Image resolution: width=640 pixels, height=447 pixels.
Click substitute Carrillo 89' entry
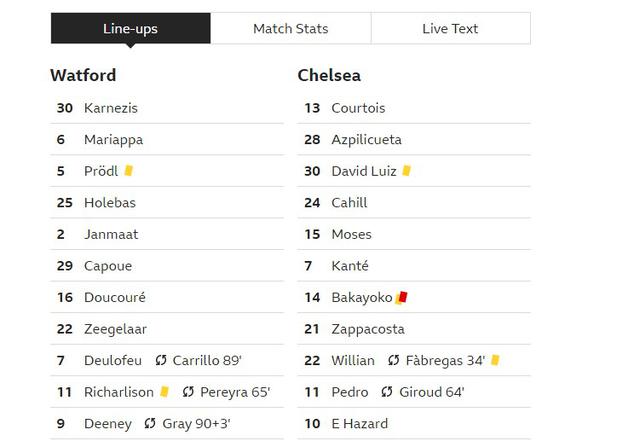[207, 361]
